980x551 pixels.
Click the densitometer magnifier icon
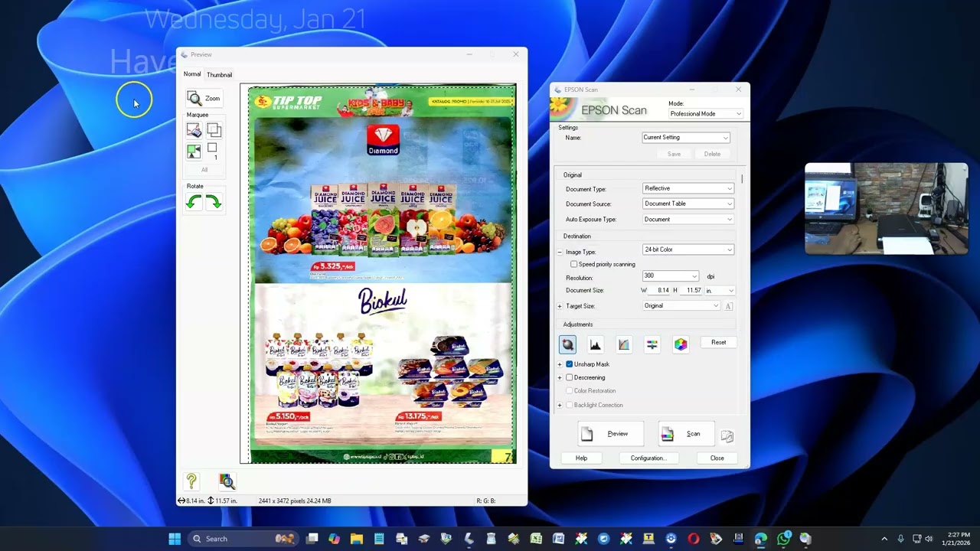click(227, 481)
